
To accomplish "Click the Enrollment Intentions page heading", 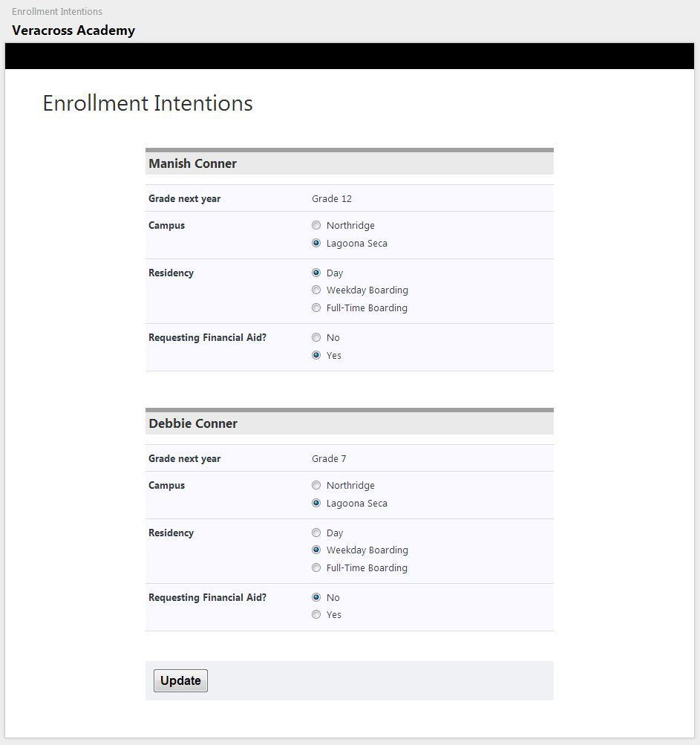I will point(147,103).
